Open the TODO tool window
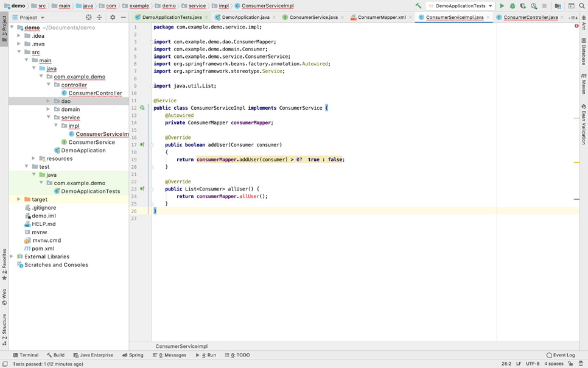Image resolution: width=588 pixels, height=368 pixels. pyautogui.click(x=237, y=355)
